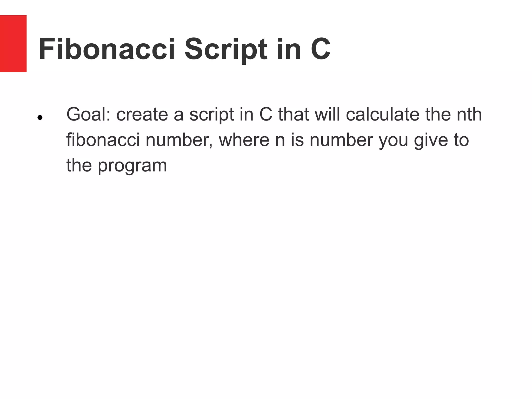This screenshot has height=399, width=532.
Task: Click the black bullet point marker
Action: coord(40,118)
